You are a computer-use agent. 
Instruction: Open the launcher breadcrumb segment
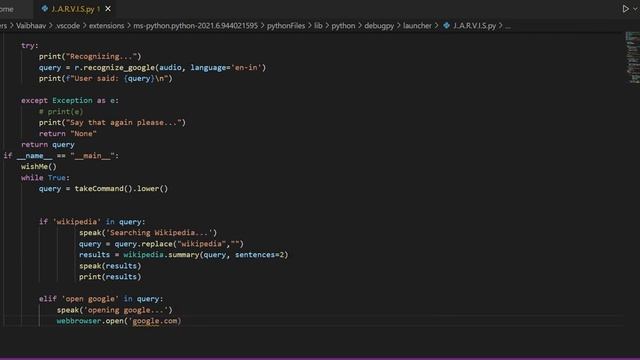[417, 26]
